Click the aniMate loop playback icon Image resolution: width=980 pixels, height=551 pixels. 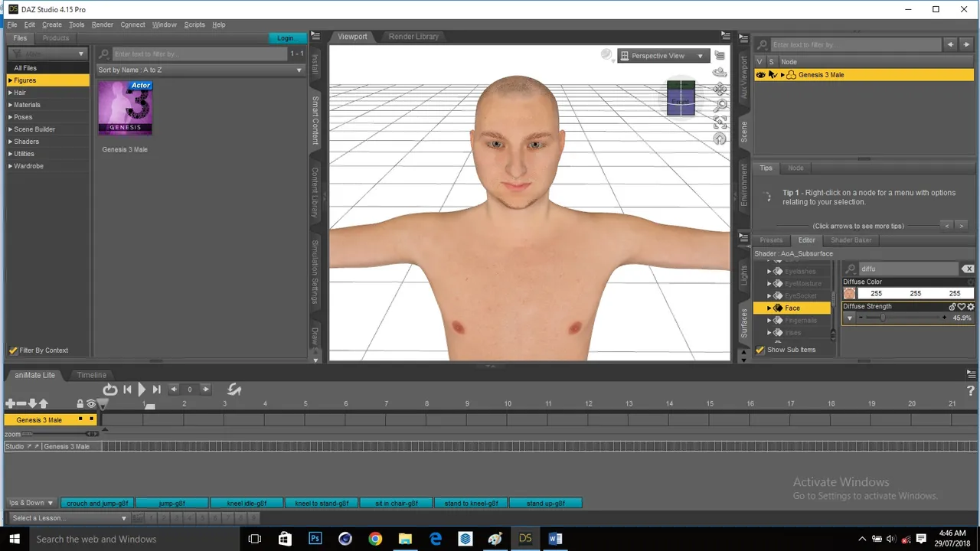(x=109, y=390)
